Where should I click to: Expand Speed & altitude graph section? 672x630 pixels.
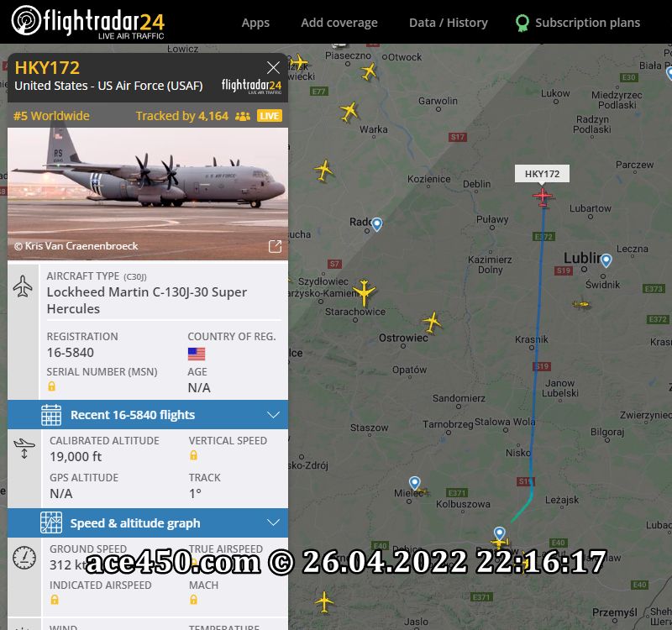coord(148,522)
